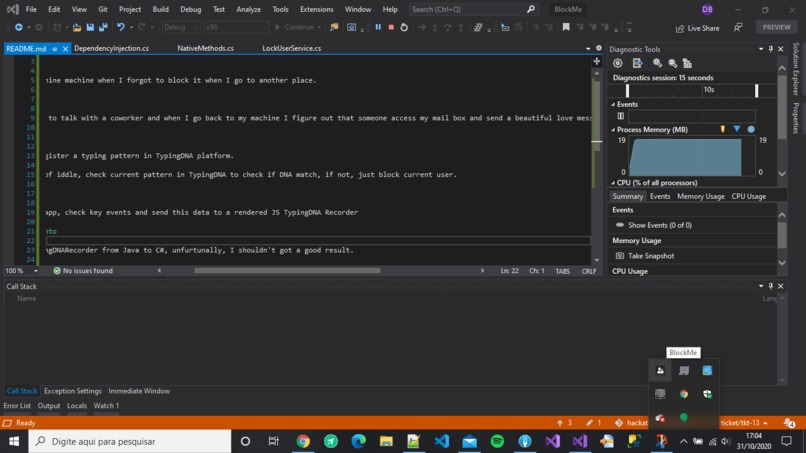
Task: Switch to DependencyInjection.cs tab
Action: [x=112, y=48]
